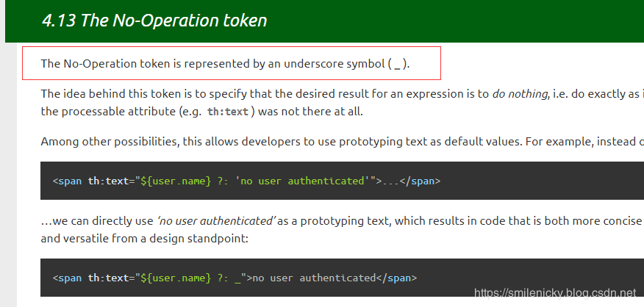Click the italic words 'do nothing'
The image size is (644, 307).
pos(520,94)
